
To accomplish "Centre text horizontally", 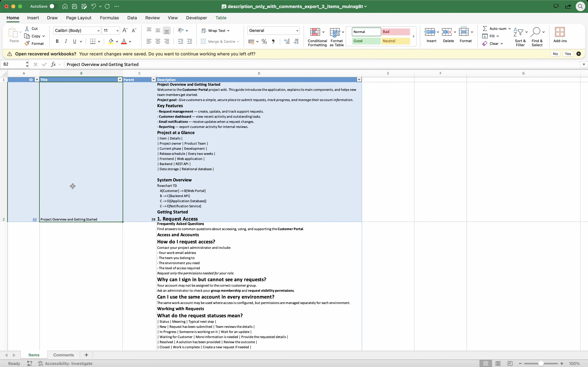I will point(158,41).
